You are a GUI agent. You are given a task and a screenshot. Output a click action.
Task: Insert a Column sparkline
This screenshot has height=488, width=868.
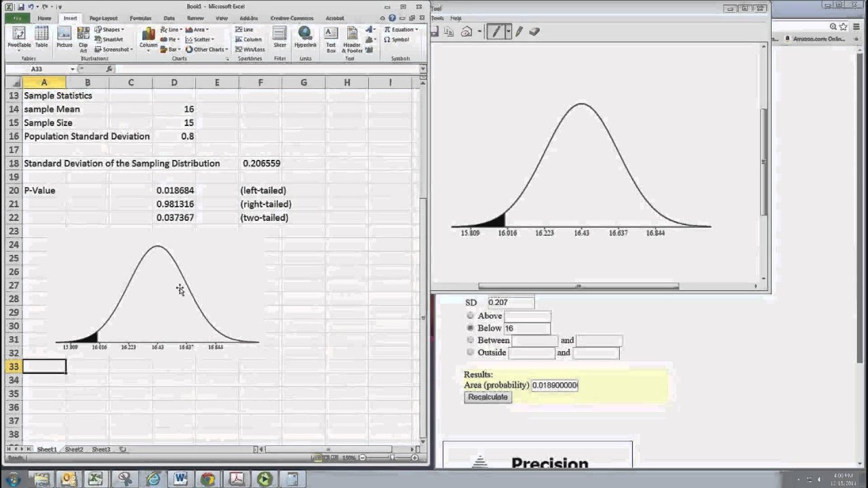[x=248, y=39]
